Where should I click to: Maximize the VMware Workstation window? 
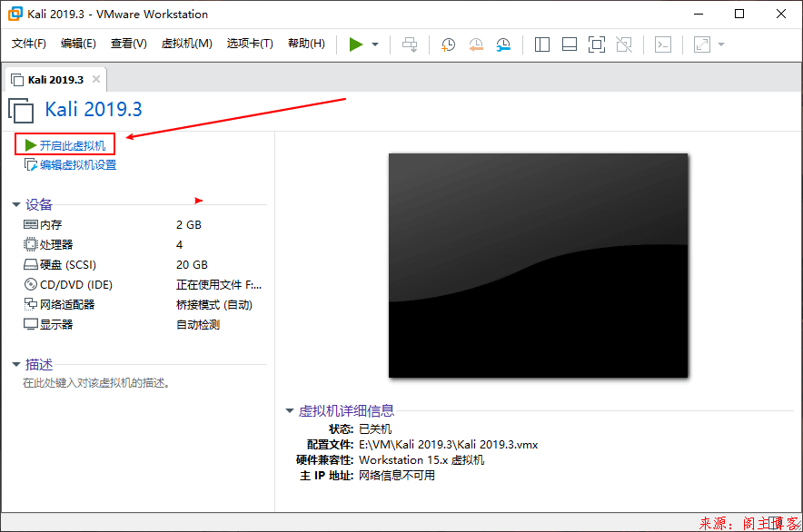pos(739,14)
